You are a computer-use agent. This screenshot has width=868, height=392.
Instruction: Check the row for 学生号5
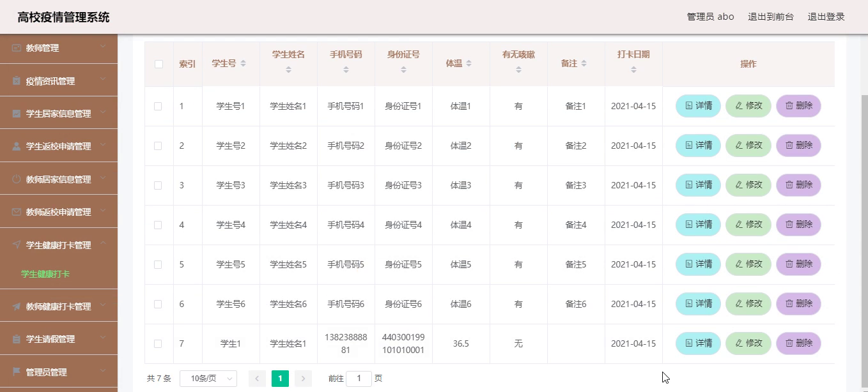coord(158,264)
